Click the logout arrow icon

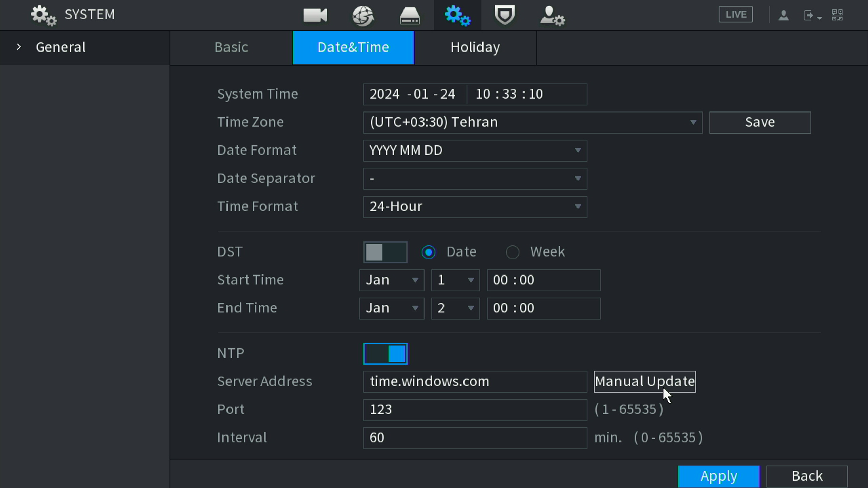(809, 15)
